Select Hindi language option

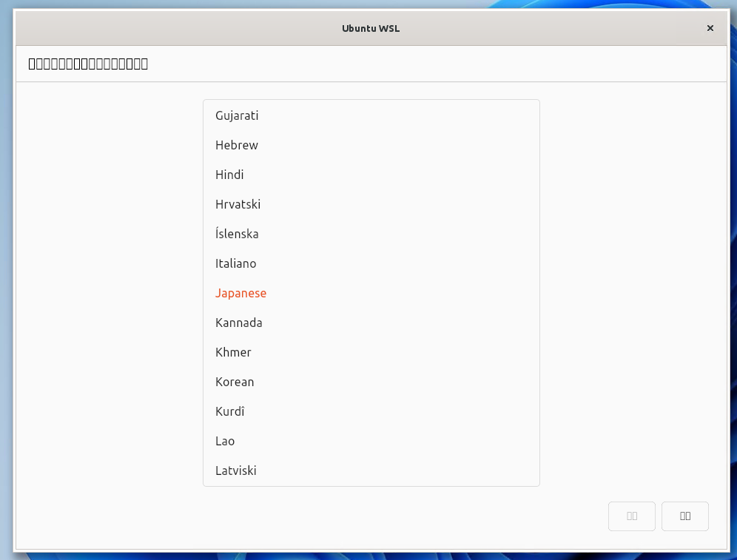(x=229, y=175)
